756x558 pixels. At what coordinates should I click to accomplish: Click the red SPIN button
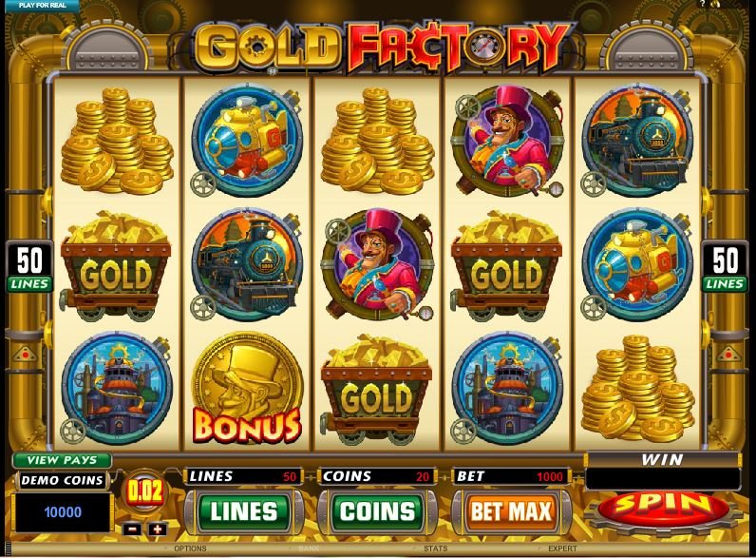point(663,507)
